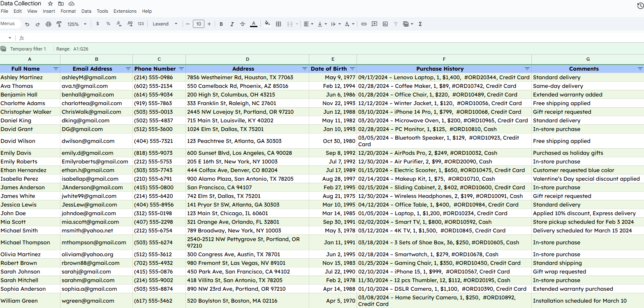Screen dimensions: 644x308
Task: Open the functions sigma menu
Action: 420,24
